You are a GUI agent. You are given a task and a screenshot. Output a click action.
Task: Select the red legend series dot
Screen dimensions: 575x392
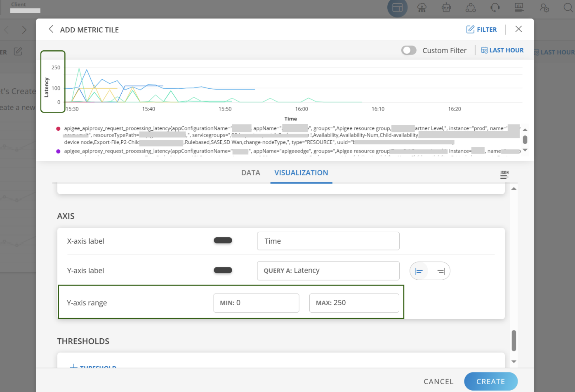(x=58, y=128)
